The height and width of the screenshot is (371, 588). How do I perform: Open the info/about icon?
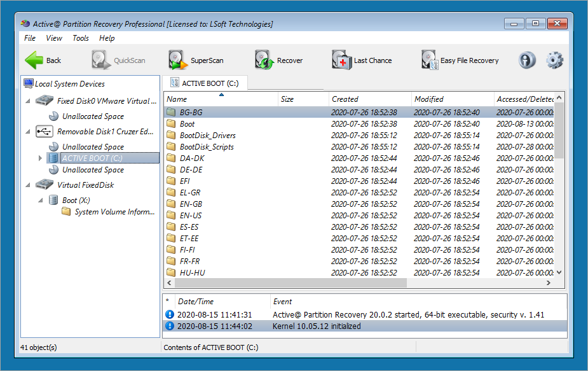pyautogui.click(x=527, y=60)
